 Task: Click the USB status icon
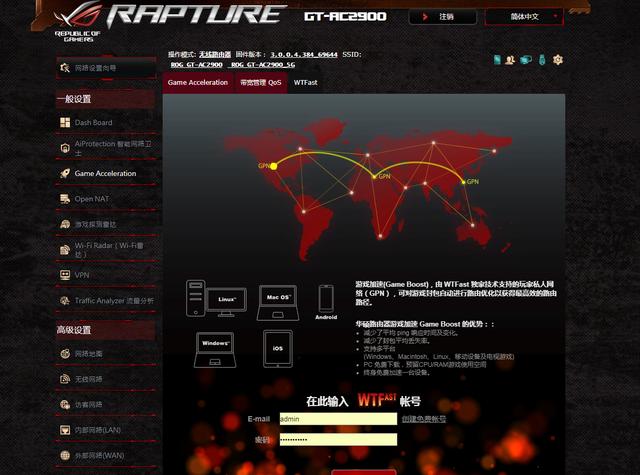pos(542,60)
